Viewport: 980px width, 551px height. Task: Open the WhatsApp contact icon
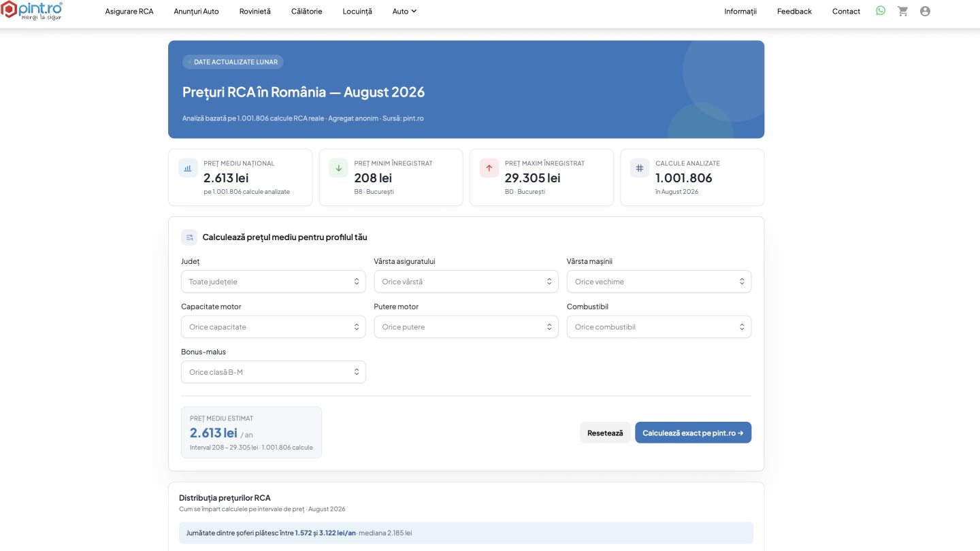click(881, 11)
